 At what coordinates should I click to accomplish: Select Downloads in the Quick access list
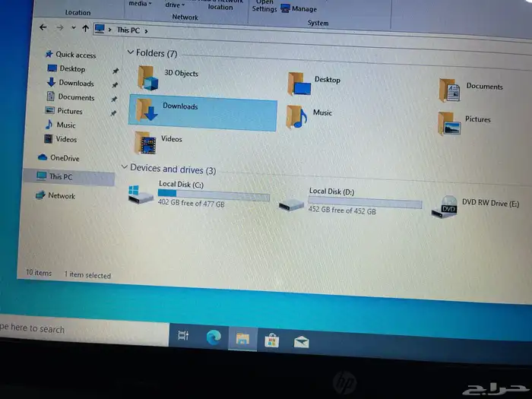76,83
